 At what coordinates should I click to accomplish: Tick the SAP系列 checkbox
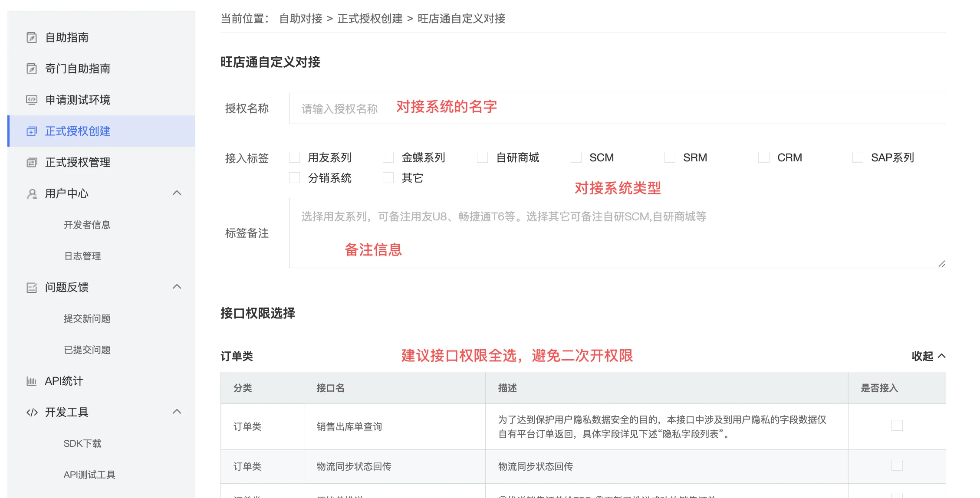click(858, 157)
